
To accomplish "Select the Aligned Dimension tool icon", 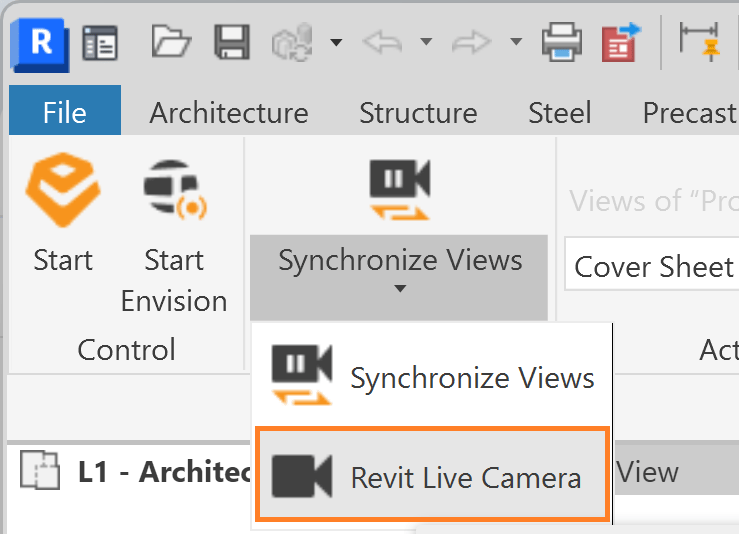I will tap(699, 42).
